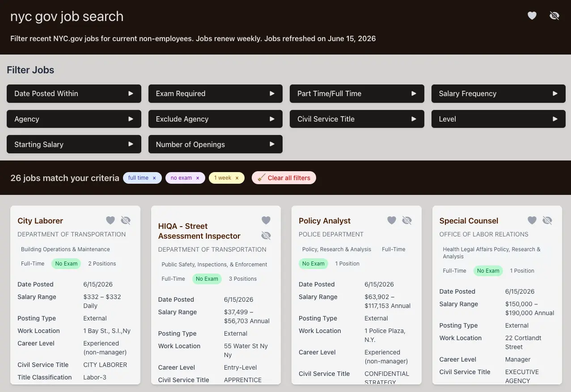This screenshot has width=571, height=392.
Task: Open hidden jobs eye-slash icon in header
Action: click(554, 16)
